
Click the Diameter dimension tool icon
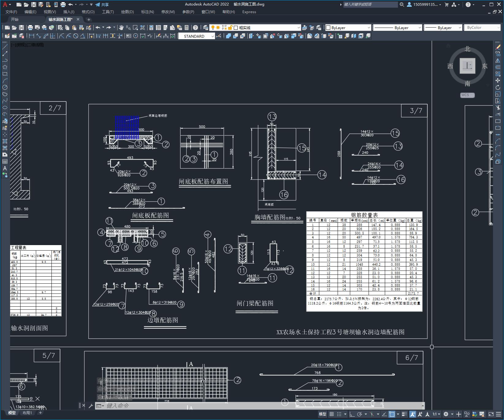point(76,36)
